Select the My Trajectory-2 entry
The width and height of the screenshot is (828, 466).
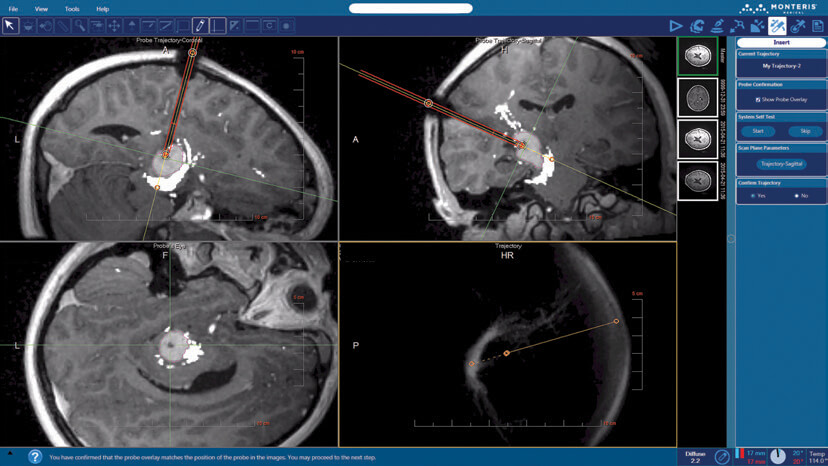click(x=781, y=66)
